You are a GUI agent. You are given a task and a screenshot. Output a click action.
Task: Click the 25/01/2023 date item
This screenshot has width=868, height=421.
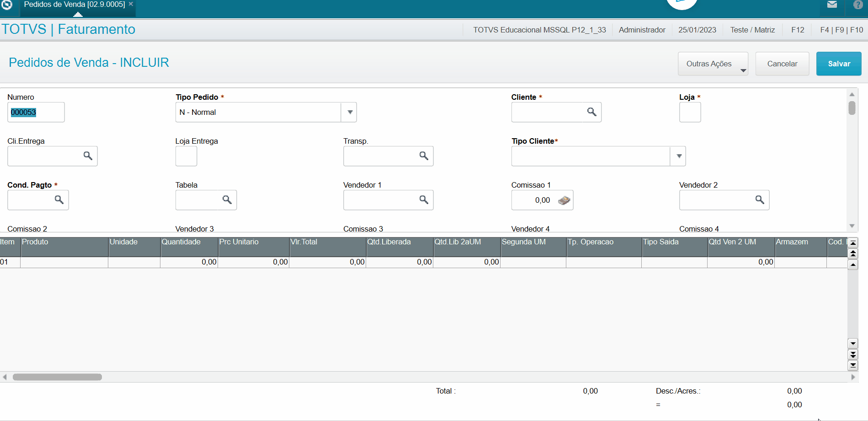tap(697, 30)
